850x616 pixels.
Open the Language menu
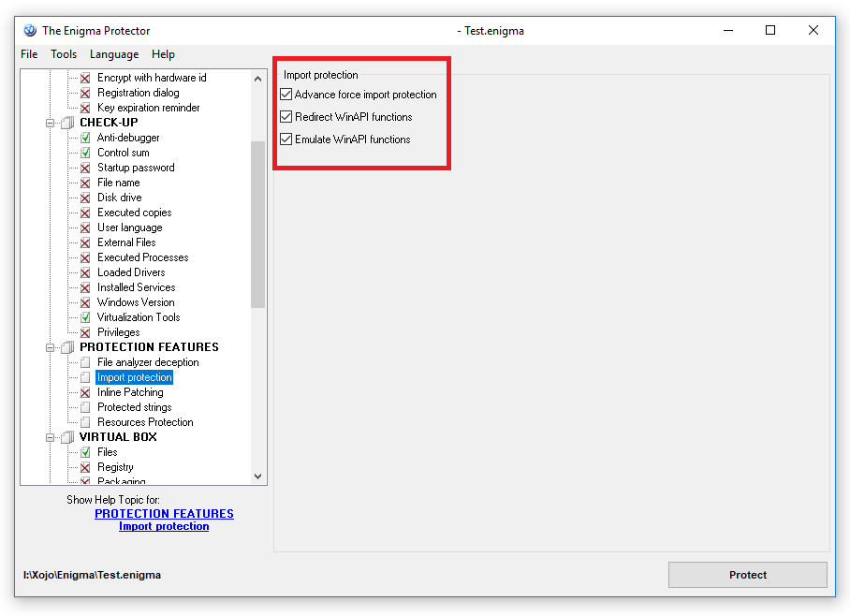(114, 54)
